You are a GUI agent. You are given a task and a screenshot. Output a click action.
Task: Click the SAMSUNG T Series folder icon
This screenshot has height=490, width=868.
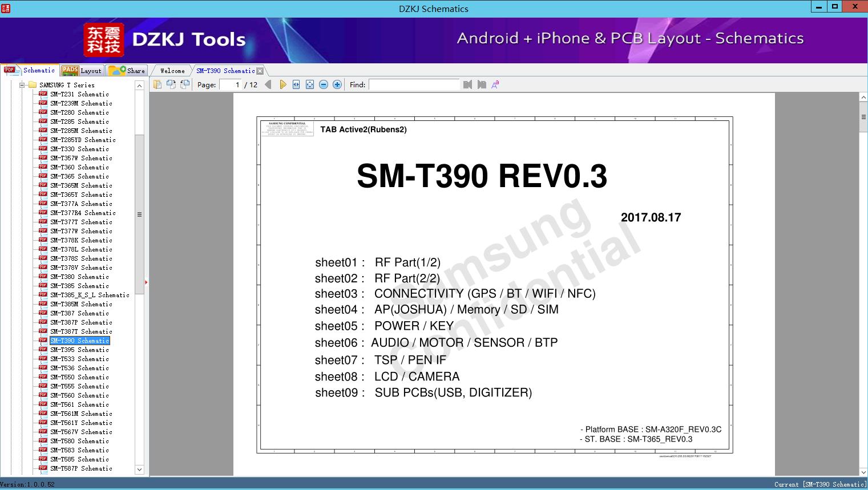(x=33, y=85)
